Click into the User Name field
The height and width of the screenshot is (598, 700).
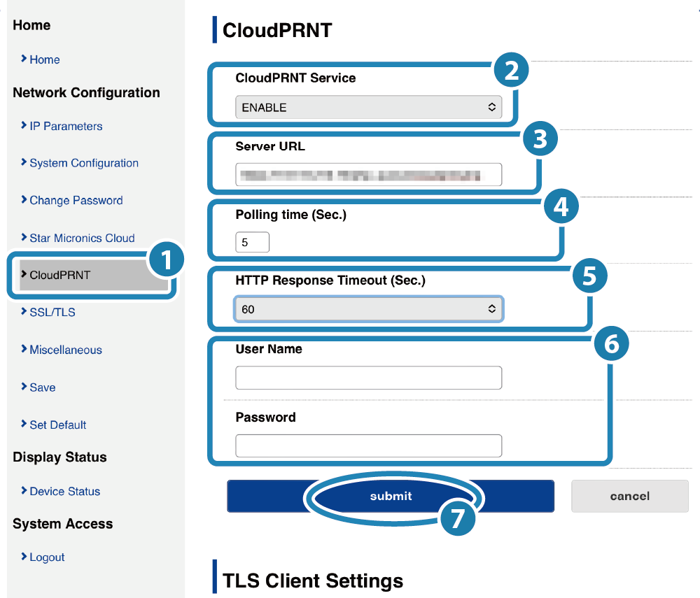[x=368, y=378]
